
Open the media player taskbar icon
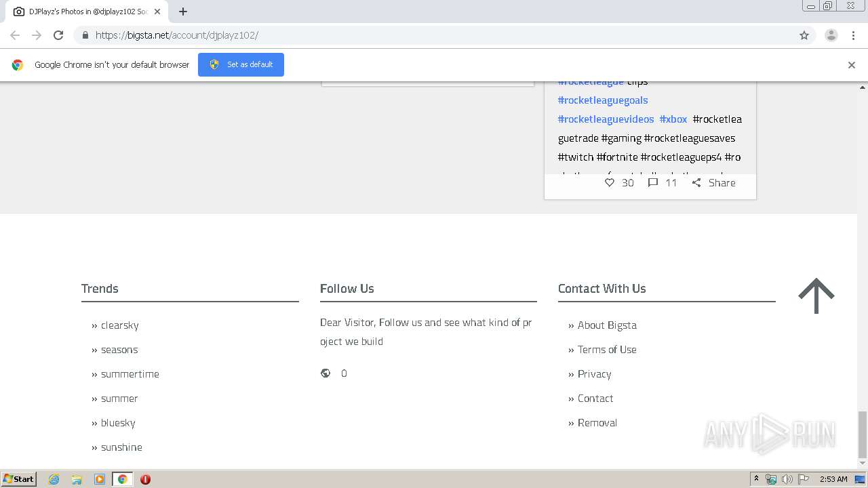coord(100,479)
